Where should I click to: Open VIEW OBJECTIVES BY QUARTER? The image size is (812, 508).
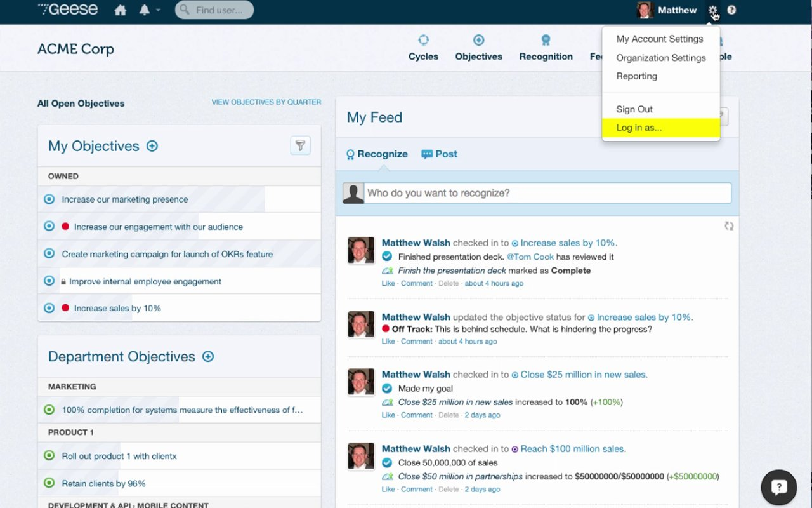(x=266, y=102)
